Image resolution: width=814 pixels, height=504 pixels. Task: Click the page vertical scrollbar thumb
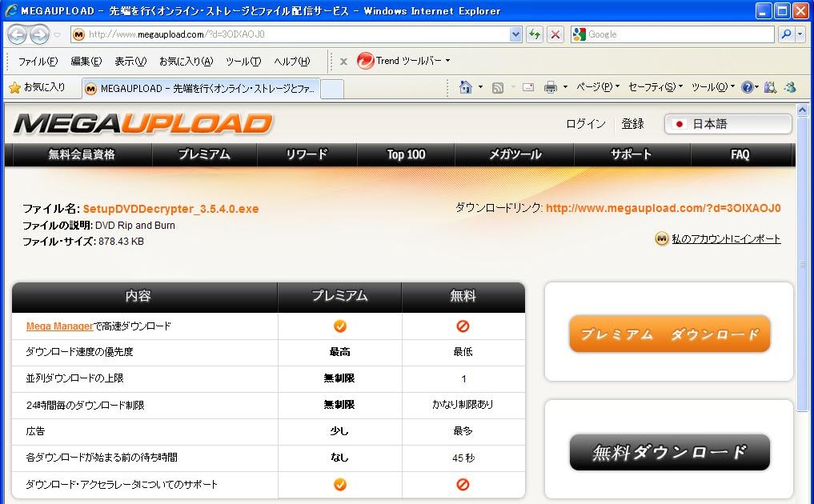(802, 265)
